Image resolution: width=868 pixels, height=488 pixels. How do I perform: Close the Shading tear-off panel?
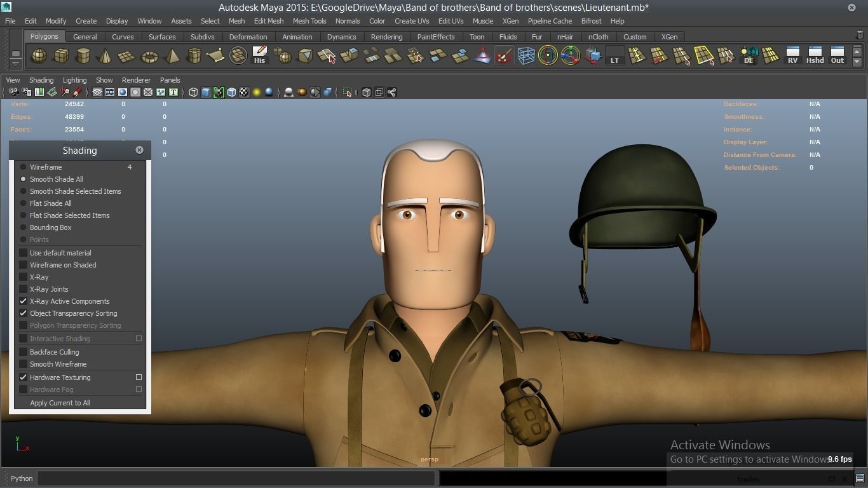[x=139, y=150]
